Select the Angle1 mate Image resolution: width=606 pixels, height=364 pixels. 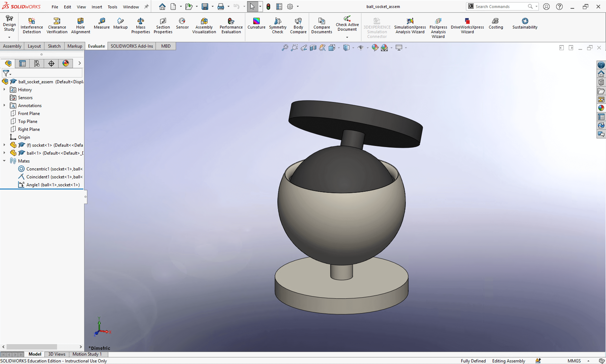(x=49, y=185)
